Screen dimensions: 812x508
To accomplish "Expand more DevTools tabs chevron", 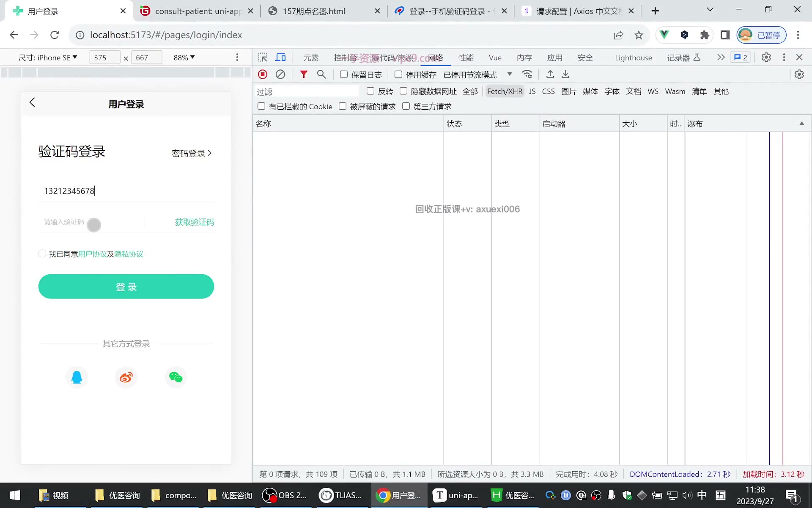I will [721, 58].
